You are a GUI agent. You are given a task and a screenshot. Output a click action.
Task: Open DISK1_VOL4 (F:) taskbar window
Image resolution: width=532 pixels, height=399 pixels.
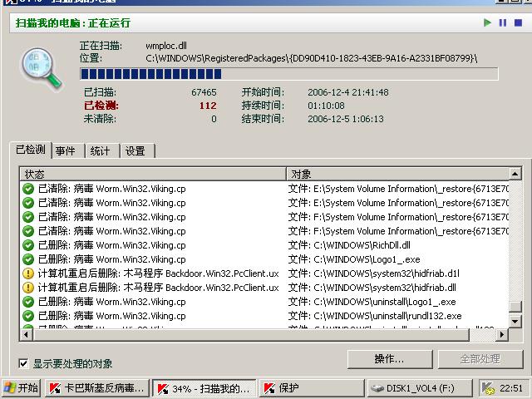(x=419, y=388)
